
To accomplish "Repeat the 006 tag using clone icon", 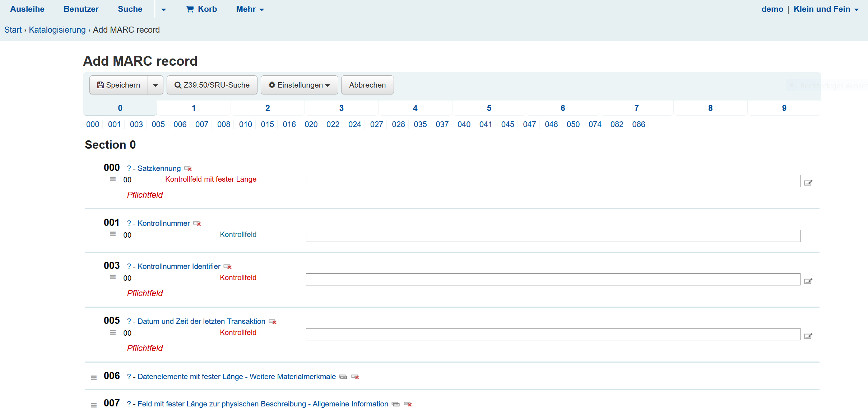I will 343,377.
